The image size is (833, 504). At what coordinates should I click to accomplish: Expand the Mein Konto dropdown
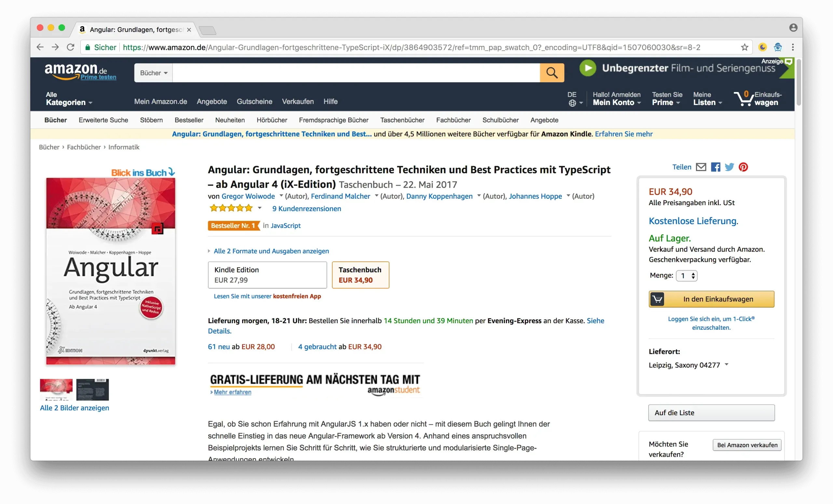coord(617,99)
